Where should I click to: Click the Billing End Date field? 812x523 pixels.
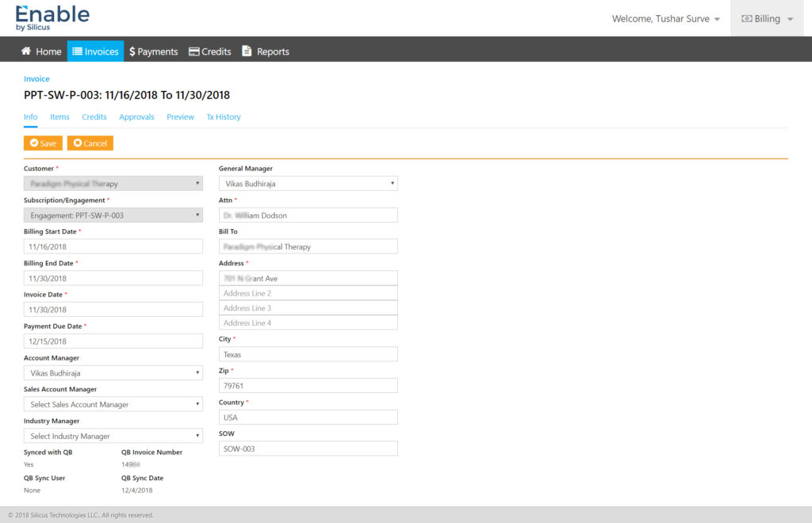(x=113, y=278)
